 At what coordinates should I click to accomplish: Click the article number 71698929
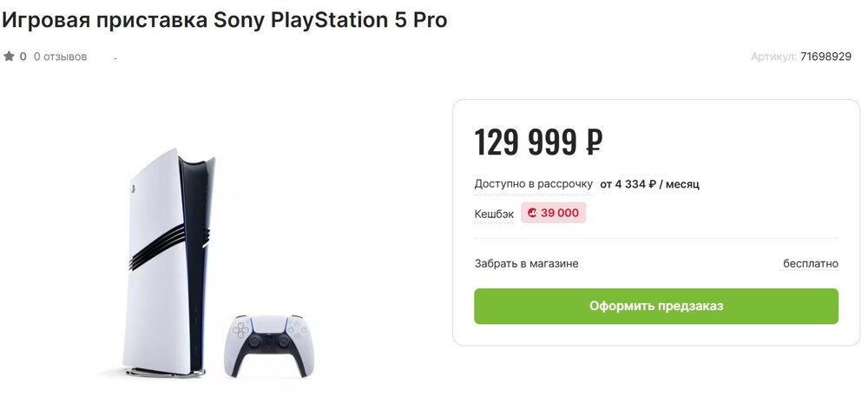pyautogui.click(x=825, y=56)
